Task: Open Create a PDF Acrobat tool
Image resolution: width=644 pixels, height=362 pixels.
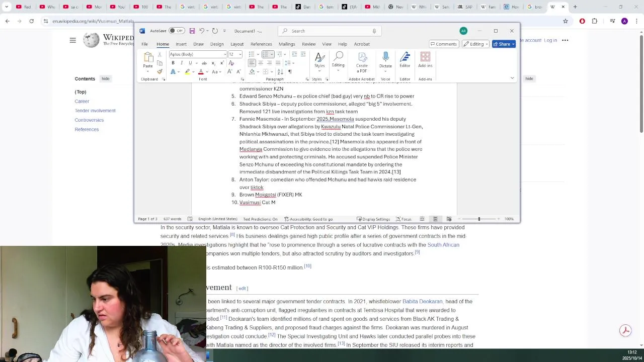Action: point(362,62)
